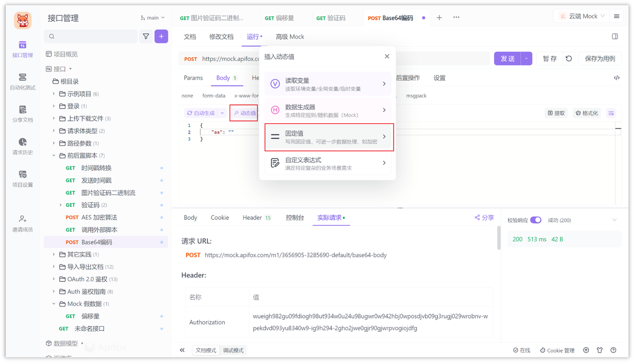Open the 云端 Mock environment dropdown
634x364 pixels.
[x=582, y=16]
